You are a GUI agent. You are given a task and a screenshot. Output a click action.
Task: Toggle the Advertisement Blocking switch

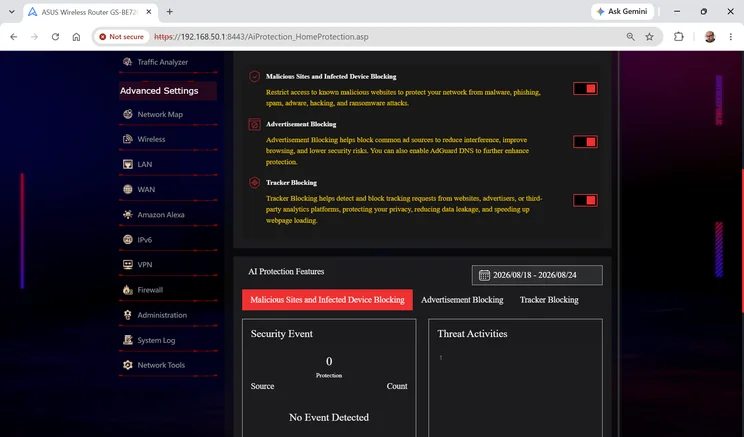coord(585,142)
